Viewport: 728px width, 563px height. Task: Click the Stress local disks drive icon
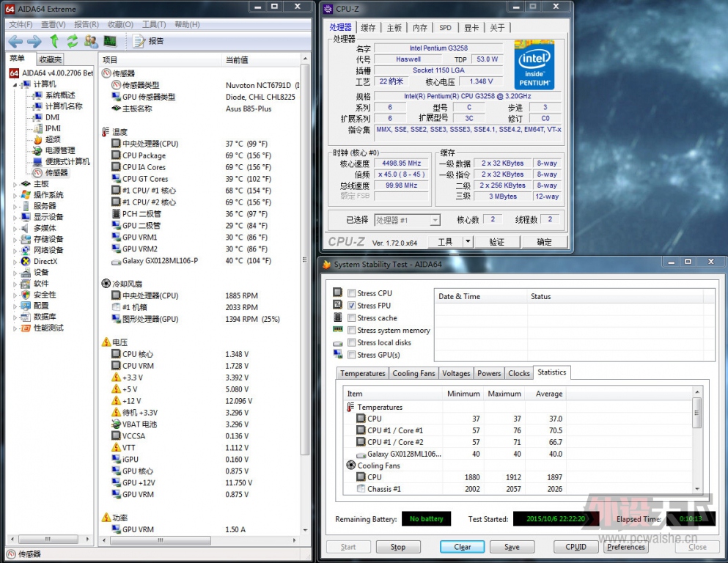337,344
